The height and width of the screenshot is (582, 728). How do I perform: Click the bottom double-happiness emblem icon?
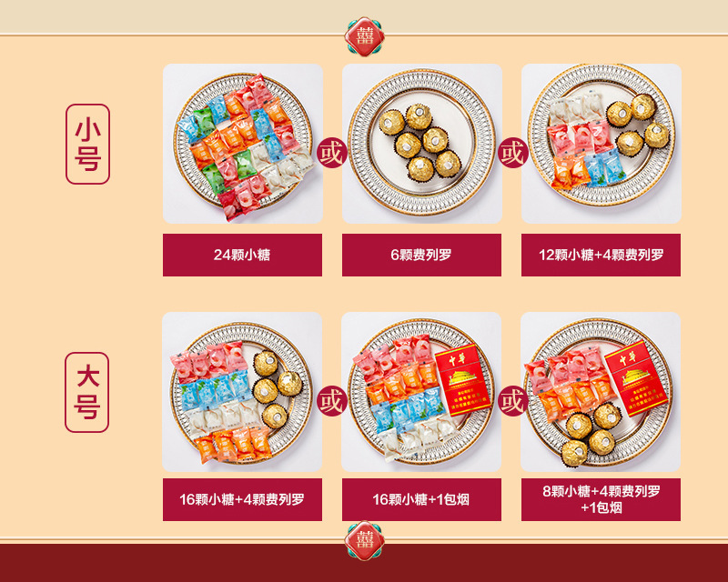pos(365,541)
